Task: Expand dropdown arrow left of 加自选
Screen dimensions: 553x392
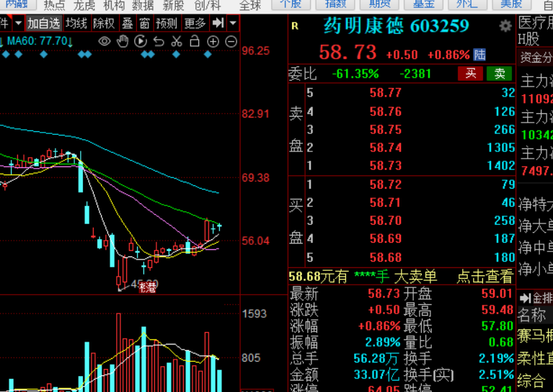Action: click(x=18, y=24)
